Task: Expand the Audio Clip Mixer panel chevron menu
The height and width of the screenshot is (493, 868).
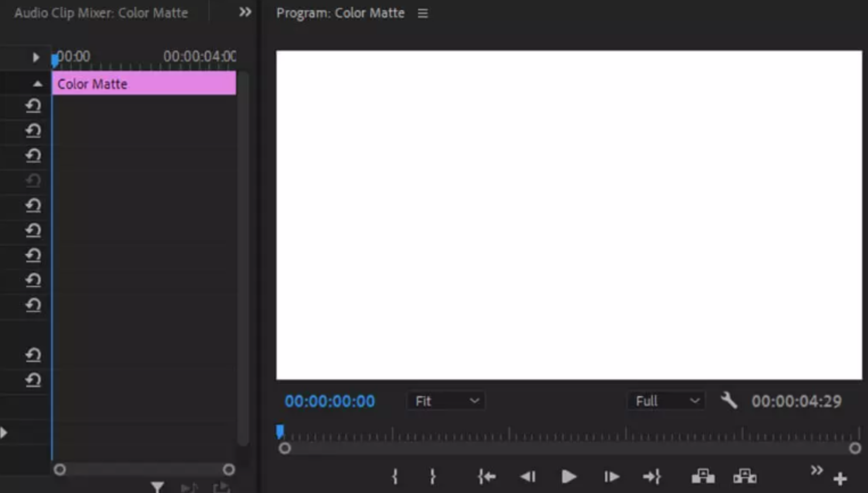Action: tap(244, 11)
